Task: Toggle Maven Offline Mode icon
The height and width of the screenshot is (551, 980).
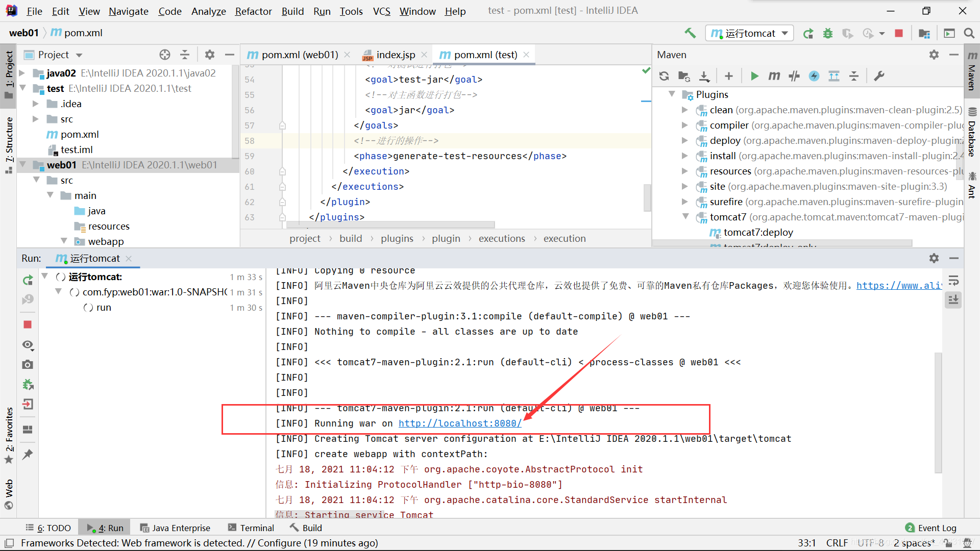Action: pyautogui.click(x=794, y=76)
